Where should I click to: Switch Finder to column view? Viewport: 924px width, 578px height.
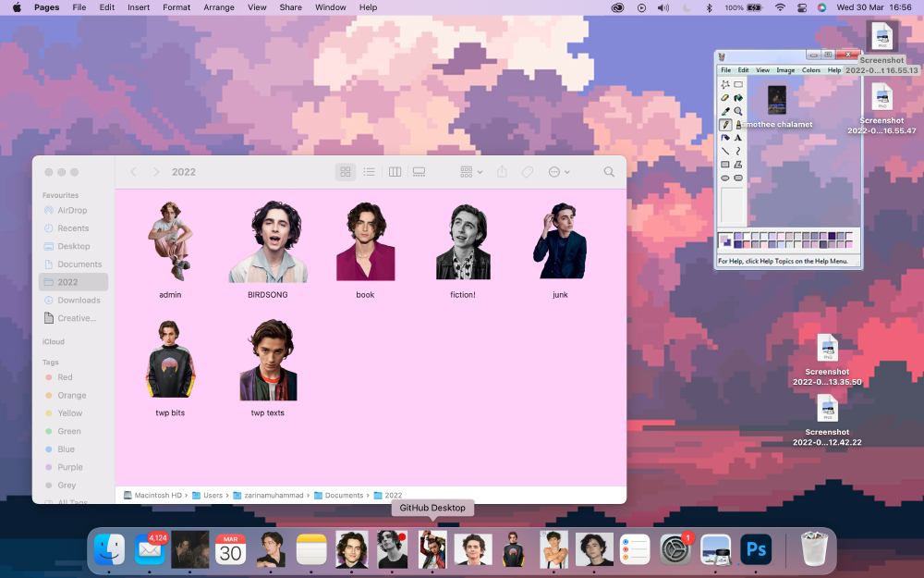(x=395, y=172)
